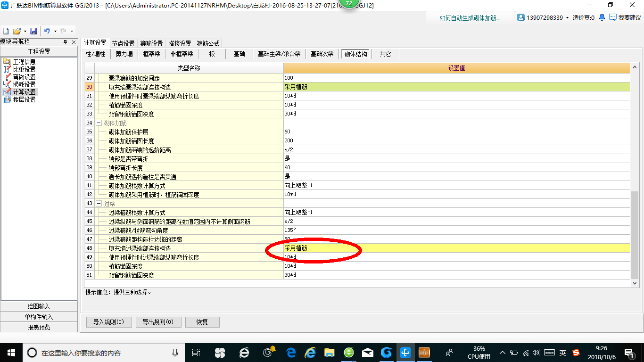Click the settings table vertical scrollbar thumb

coord(635,235)
